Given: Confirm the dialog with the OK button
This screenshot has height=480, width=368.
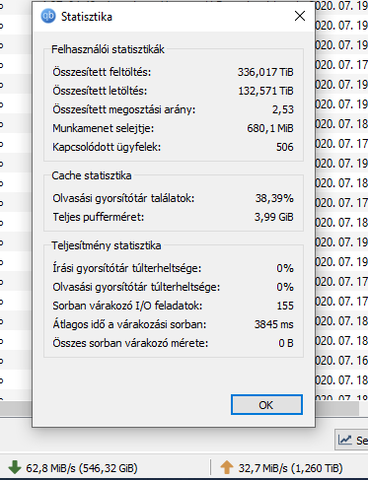Looking at the screenshot, I should (x=267, y=405).
